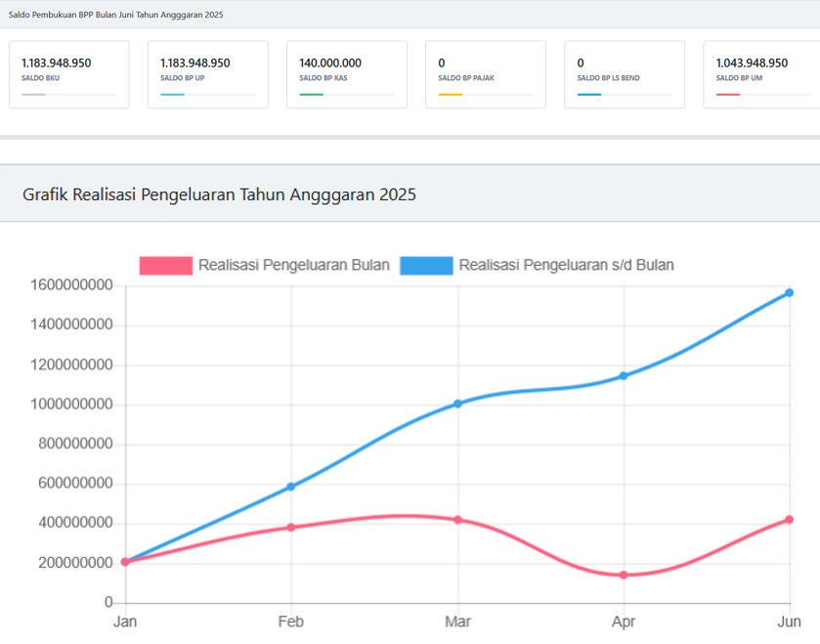Click the pink line data point for Feb

point(291,528)
